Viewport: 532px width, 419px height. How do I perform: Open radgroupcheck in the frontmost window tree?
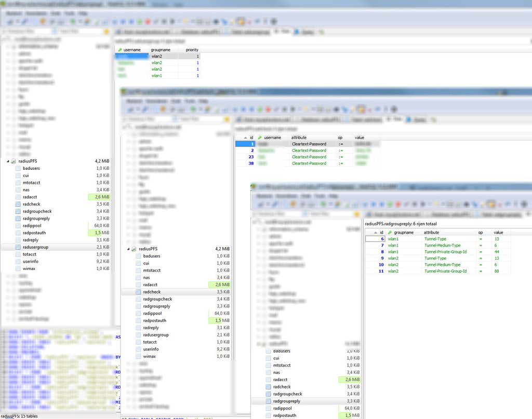coord(288,394)
